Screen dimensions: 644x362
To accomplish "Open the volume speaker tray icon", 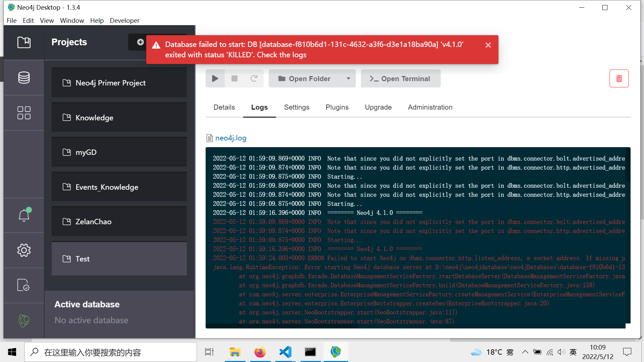I will 561,352.
